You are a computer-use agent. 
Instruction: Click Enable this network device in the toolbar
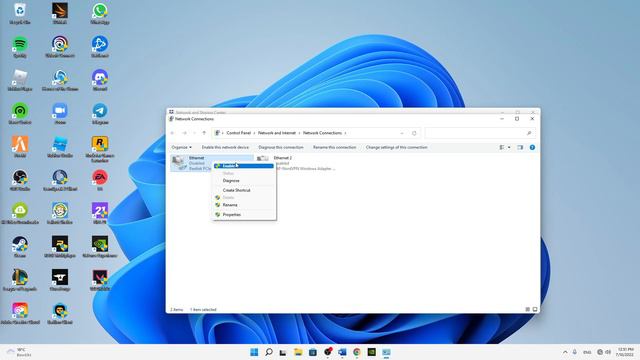pos(225,147)
